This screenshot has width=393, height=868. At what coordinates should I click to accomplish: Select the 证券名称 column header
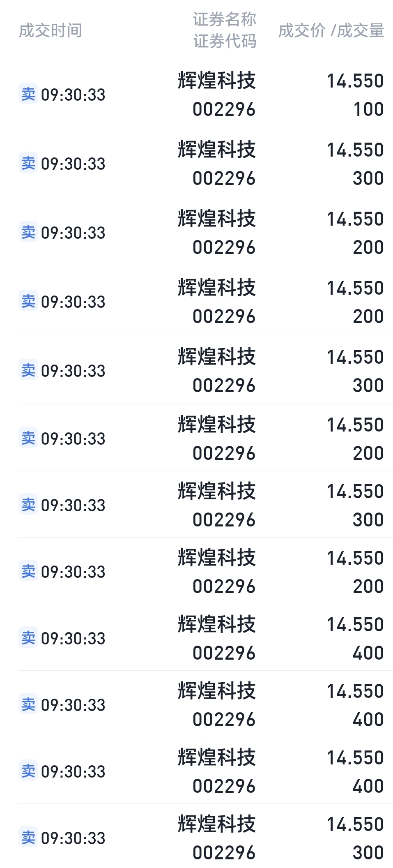click(225, 19)
